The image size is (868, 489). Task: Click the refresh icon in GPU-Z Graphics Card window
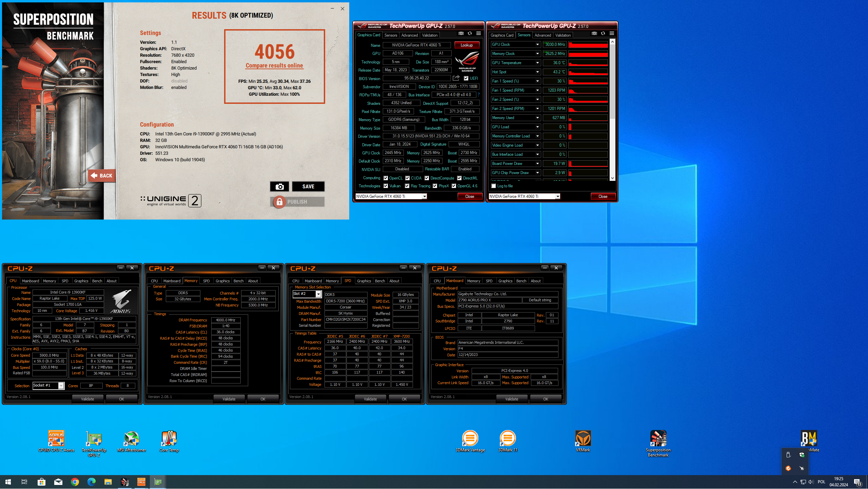click(x=470, y=33)
